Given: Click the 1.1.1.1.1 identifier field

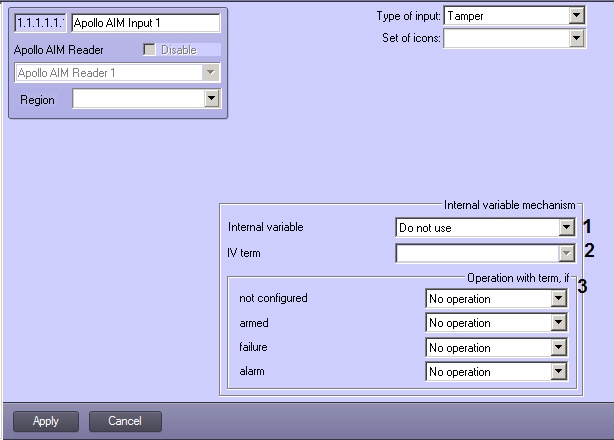Looking at the screenshot, I should 41,22.
